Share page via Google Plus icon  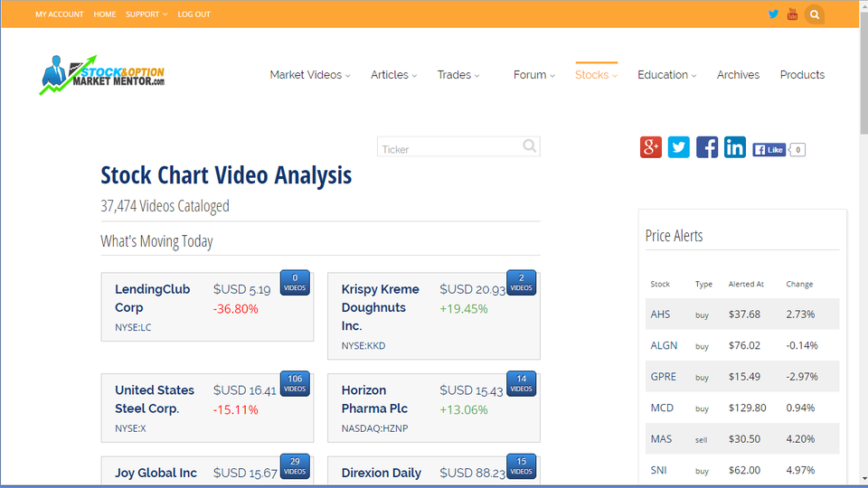[651, 147]
